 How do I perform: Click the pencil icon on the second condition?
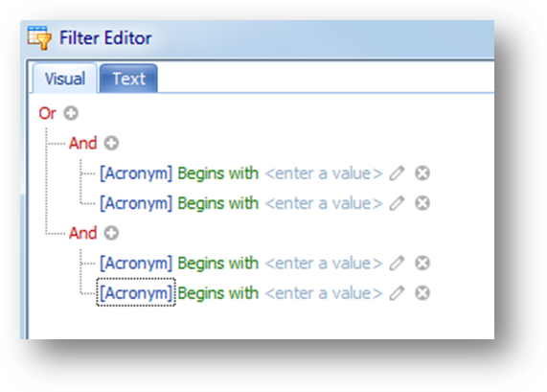(x=397, y=203)
